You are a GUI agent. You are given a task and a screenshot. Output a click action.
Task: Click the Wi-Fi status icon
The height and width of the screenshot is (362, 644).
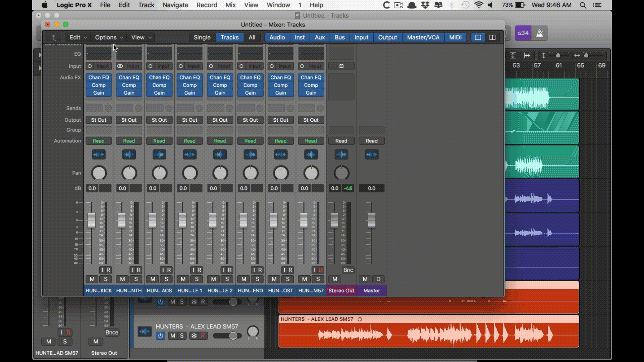(x=479, y=5)
